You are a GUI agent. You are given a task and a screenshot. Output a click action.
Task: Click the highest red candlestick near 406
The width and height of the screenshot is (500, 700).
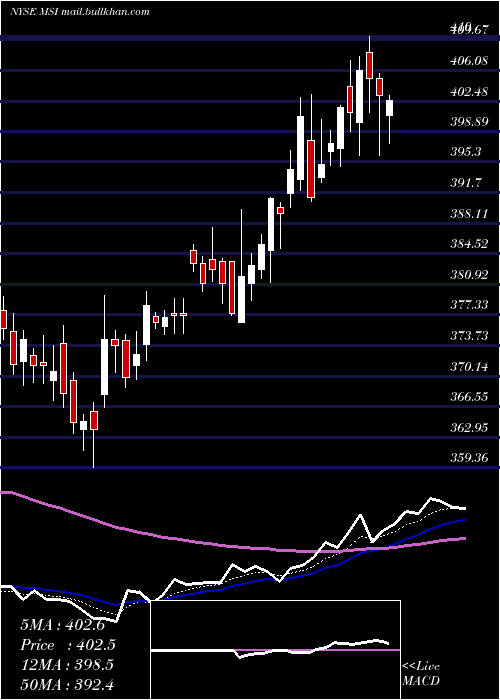tap(369, 65)
